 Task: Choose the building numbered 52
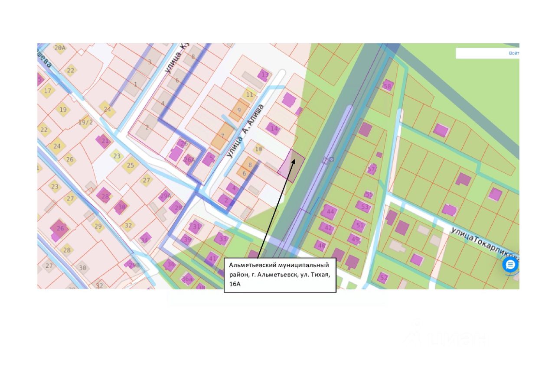click(x=383, y=277)
